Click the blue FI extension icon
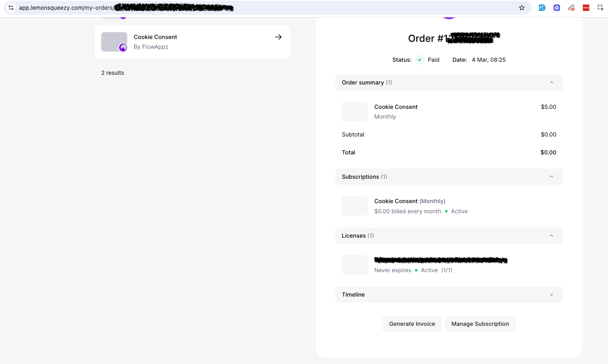The height and width of the screenshot is (364, 608). click(542, 8)
